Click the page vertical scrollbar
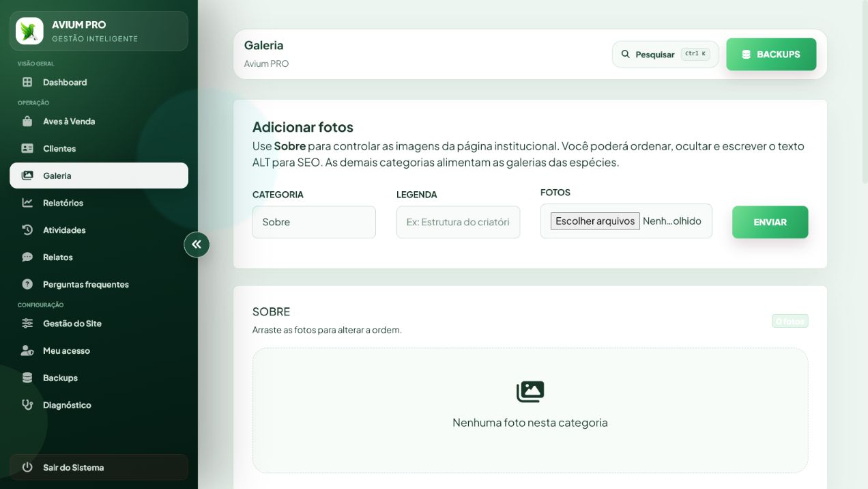868x489 pixels. coord(865,91)
